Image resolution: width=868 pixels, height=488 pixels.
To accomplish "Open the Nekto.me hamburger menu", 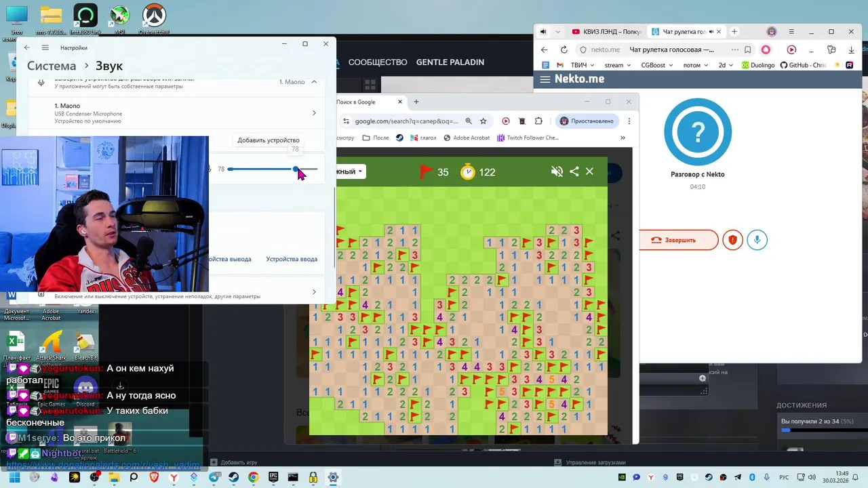I will click(x=545, y=79).
